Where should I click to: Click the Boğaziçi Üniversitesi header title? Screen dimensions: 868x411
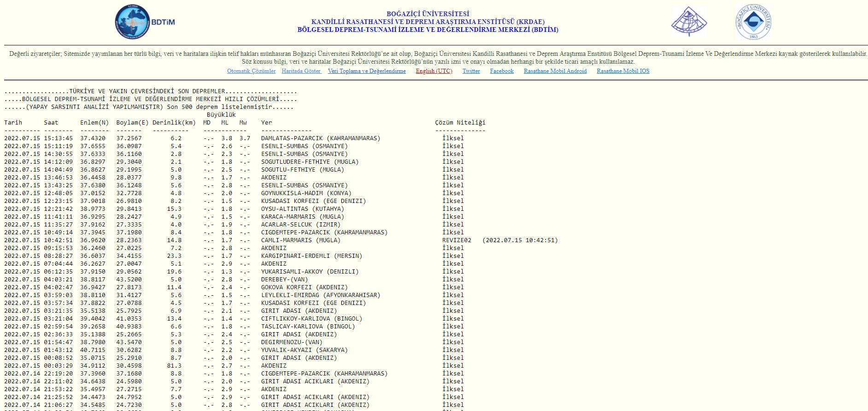tap(428, 14)
